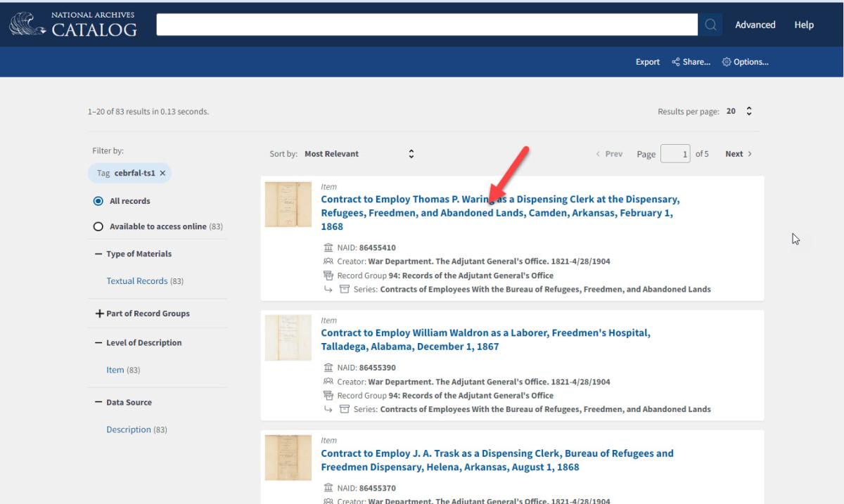Click the search magnifier icon button

click(710, 25)
